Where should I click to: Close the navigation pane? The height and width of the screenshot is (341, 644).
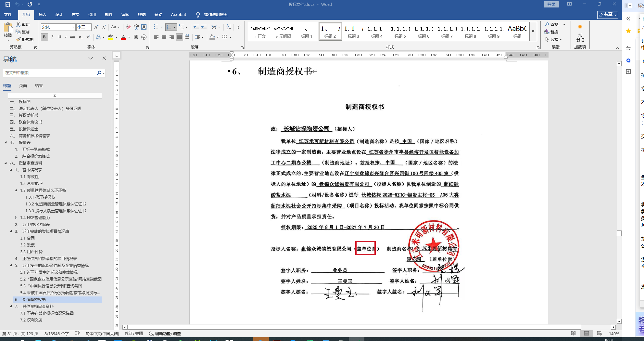(x=104, y=58)
